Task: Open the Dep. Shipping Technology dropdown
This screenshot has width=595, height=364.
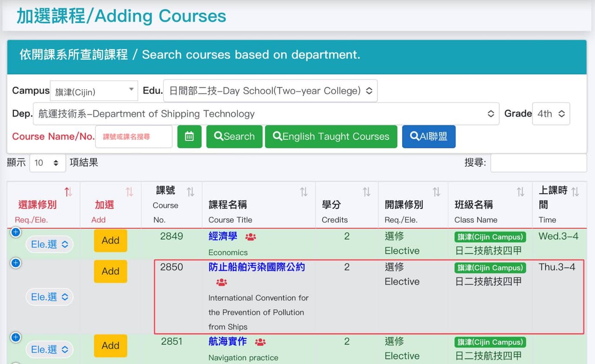Action: [x=266, y=114]
